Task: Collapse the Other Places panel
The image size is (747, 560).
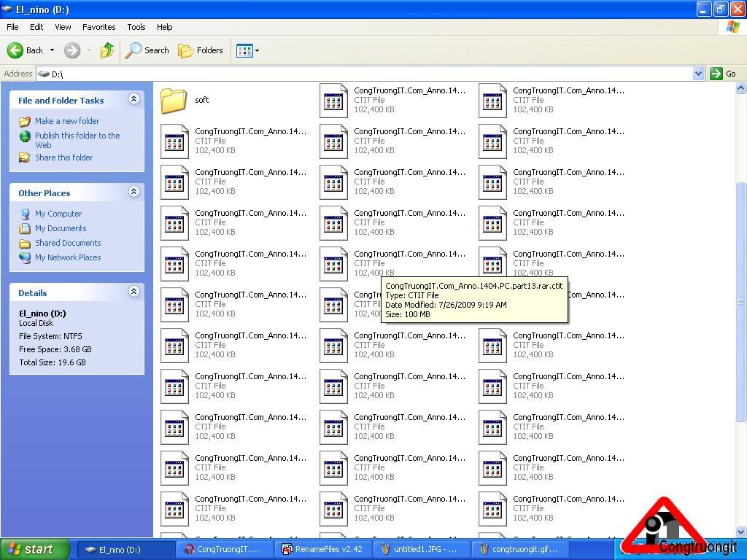Action: [133, 192]
